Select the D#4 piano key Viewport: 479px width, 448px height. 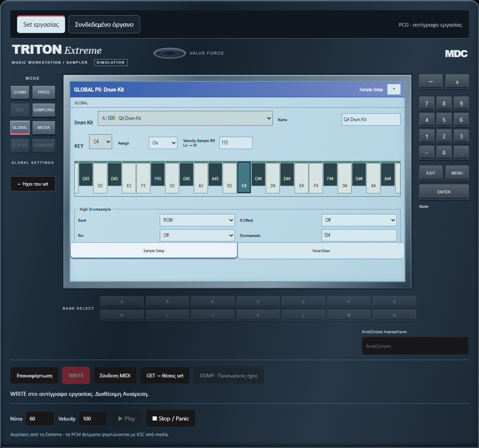pos(287,174)
